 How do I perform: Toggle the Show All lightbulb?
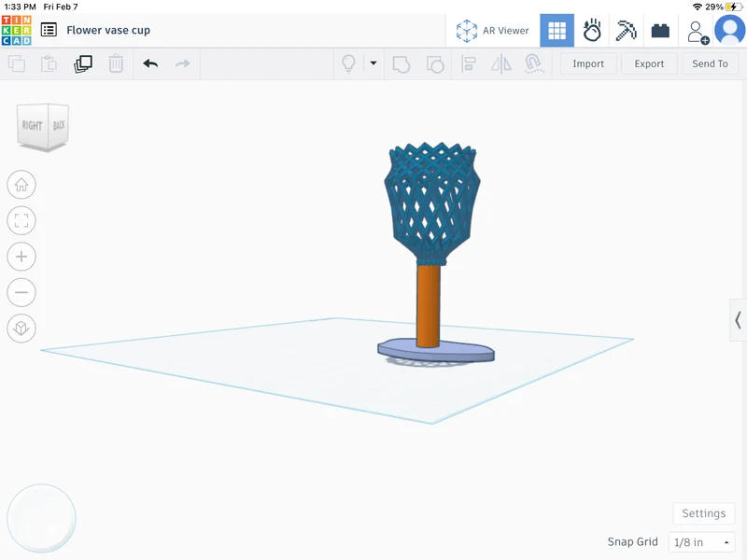click(348, 63)
